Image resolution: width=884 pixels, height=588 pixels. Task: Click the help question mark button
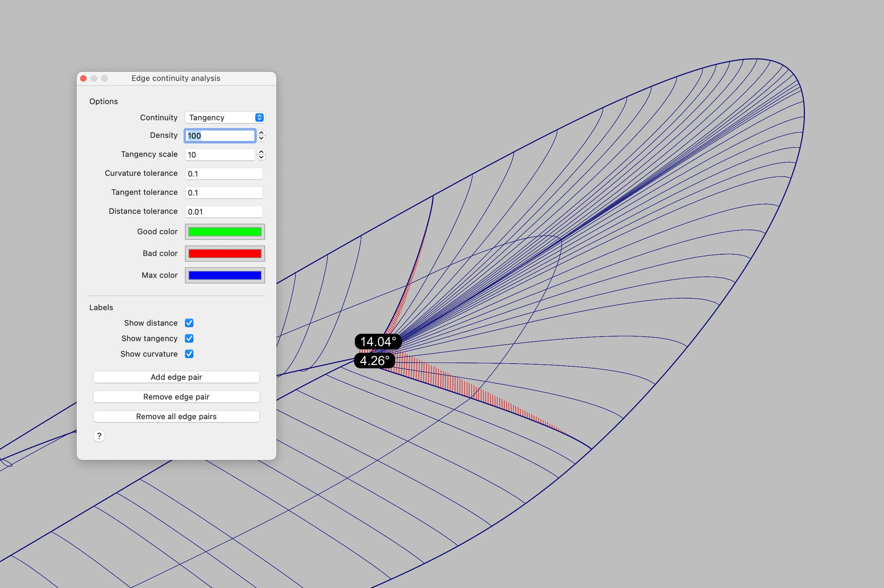click(x=99, y=436)
